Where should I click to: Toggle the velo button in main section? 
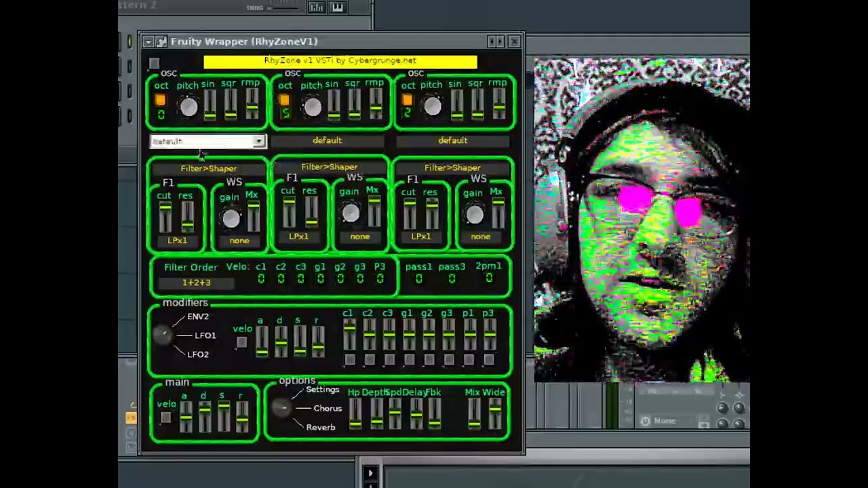[x=165, y=418]
